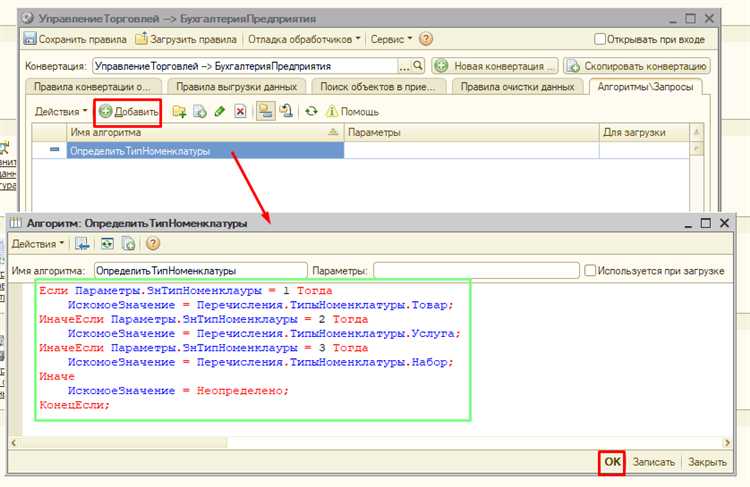
Task: Click the algorithms list scrollbar up arrow
Action: (696, 132)
